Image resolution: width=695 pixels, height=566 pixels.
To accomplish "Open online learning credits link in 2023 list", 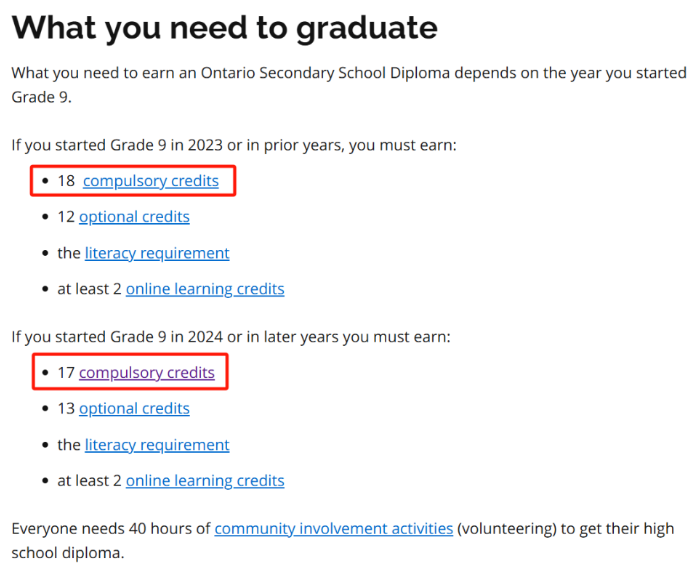I will tap(205, 289).
